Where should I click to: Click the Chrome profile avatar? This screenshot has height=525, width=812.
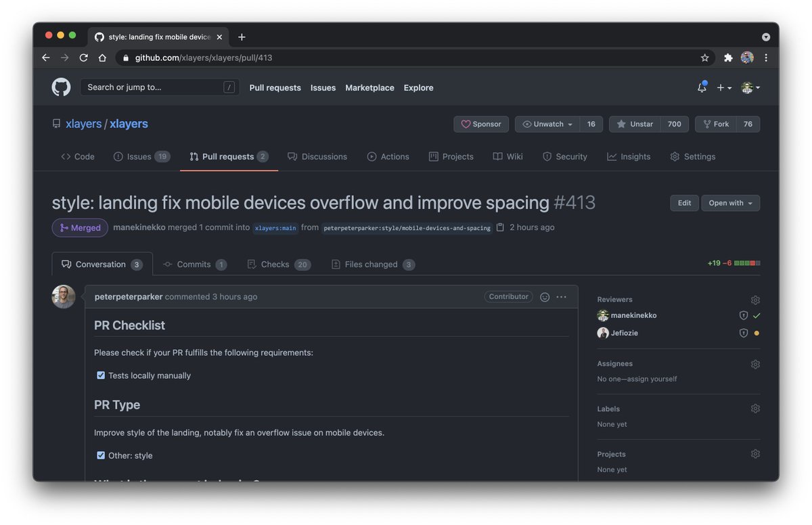click(747, 58)
